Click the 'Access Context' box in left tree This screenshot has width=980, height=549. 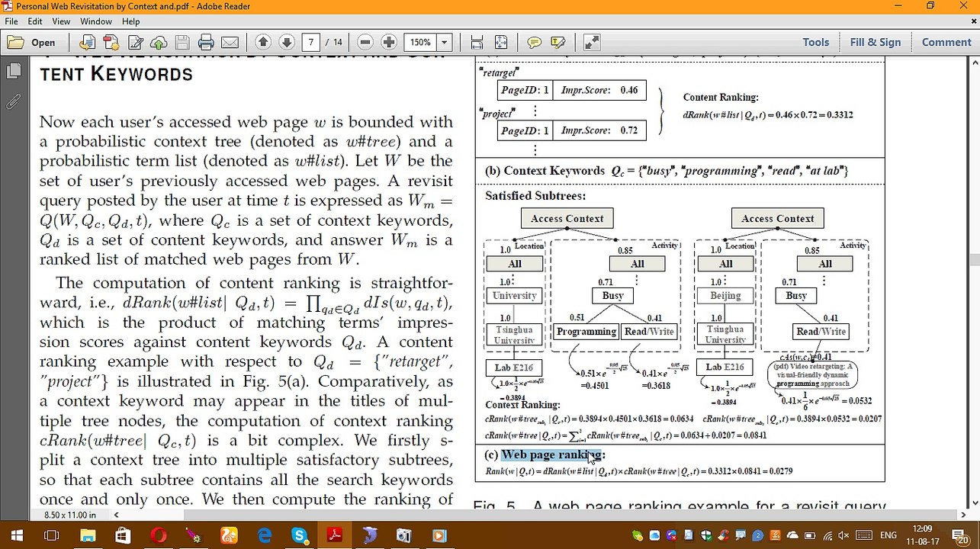pyautogui.click(x=567, y=219)
